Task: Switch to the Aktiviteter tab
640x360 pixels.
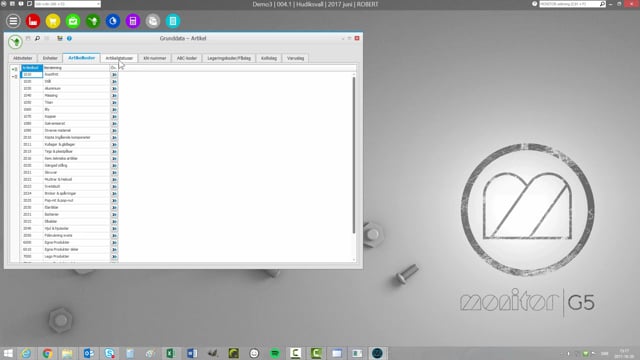Action: (22, 58)
